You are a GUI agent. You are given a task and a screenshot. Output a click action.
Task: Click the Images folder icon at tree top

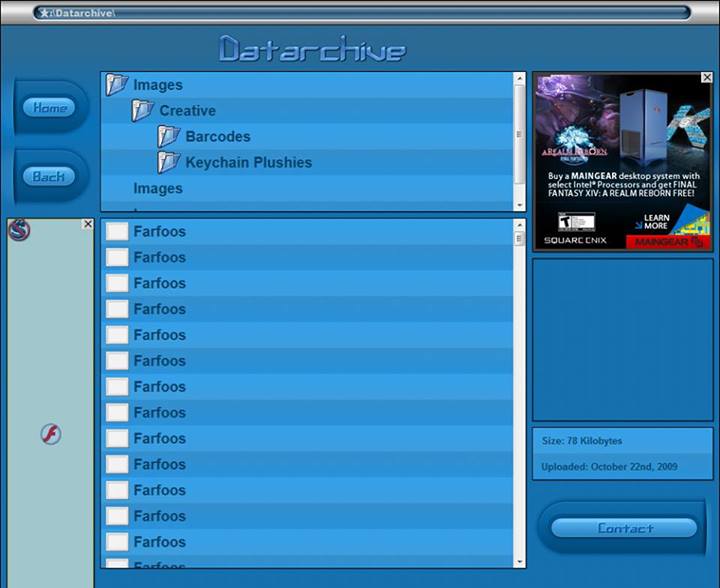117,85
